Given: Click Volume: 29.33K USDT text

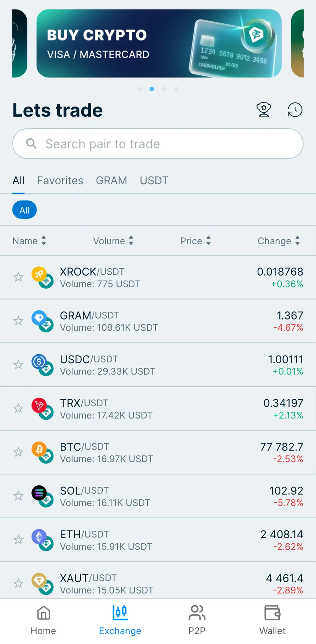Looking at the screenshot, I should (108, 371).
